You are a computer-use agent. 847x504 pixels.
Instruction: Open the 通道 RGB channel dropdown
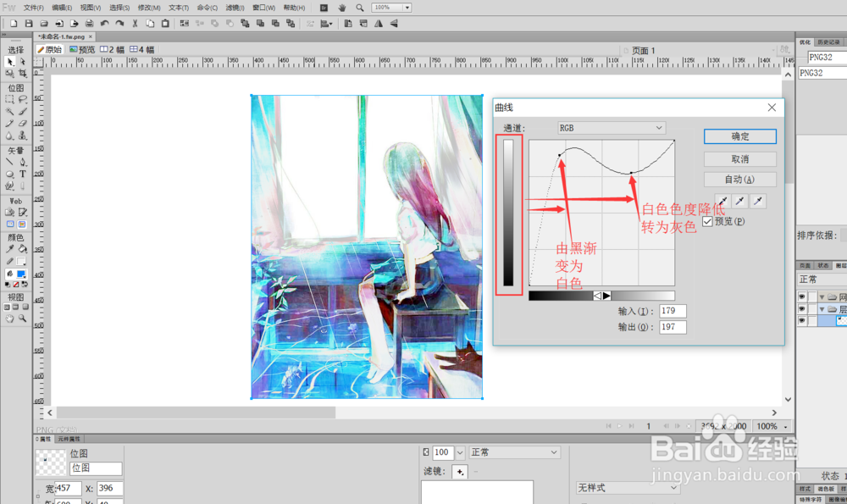tap(612, 128)
